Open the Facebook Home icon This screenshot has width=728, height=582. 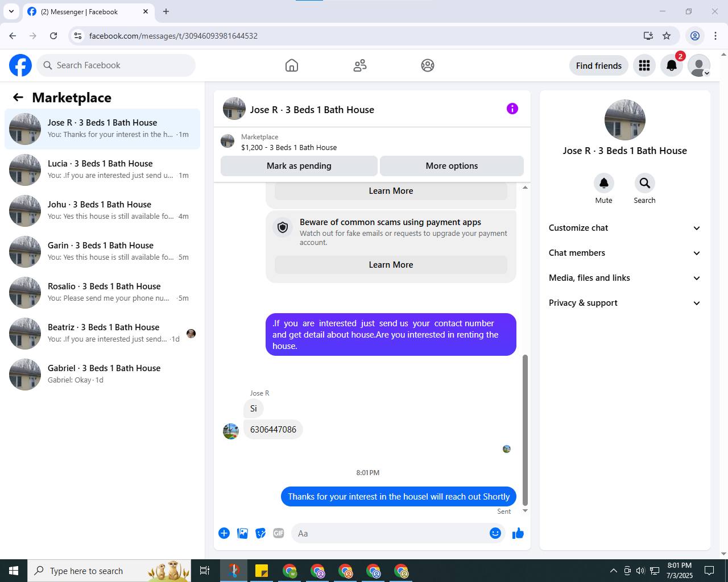click(292, 65)
